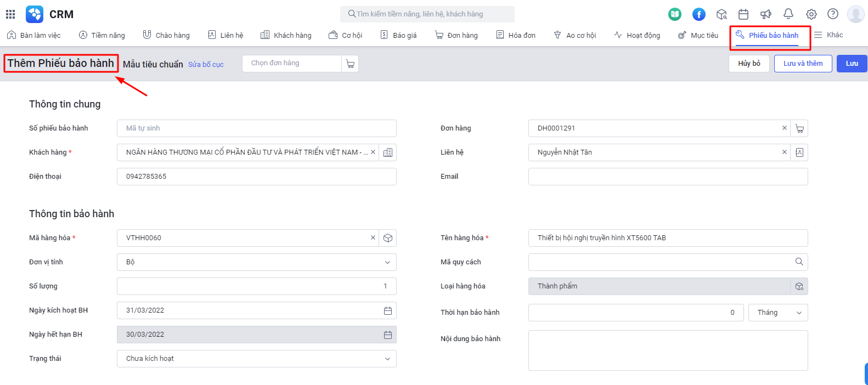868x385 pixels.
Task: Expand the Đơn vị tính dropdown
Action: [387, 262]
